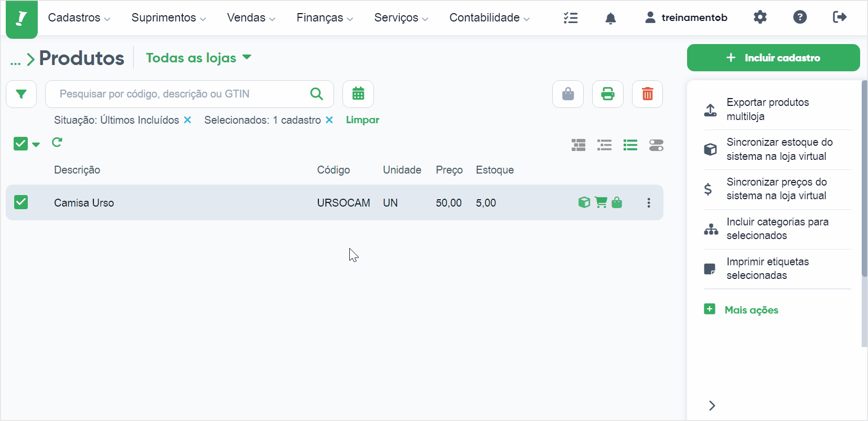Click the green app logo icon
This screenshot has height=421, width=868.
coord(22,19)
